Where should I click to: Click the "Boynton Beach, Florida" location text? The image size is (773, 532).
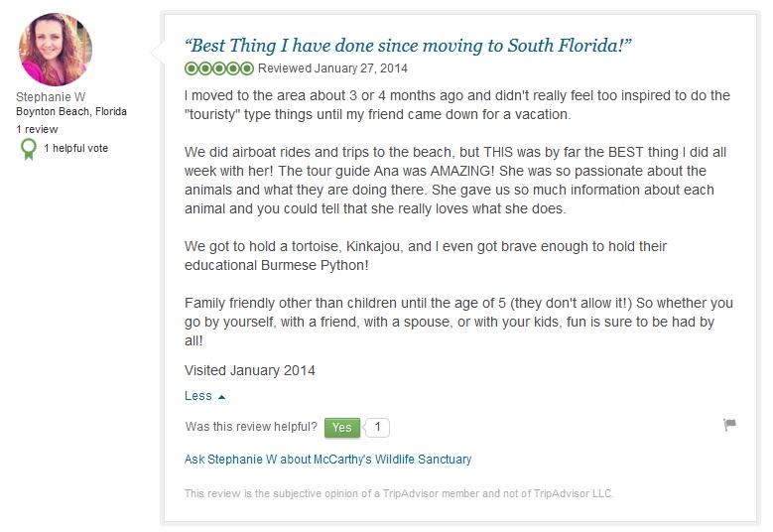coord(71,112)
